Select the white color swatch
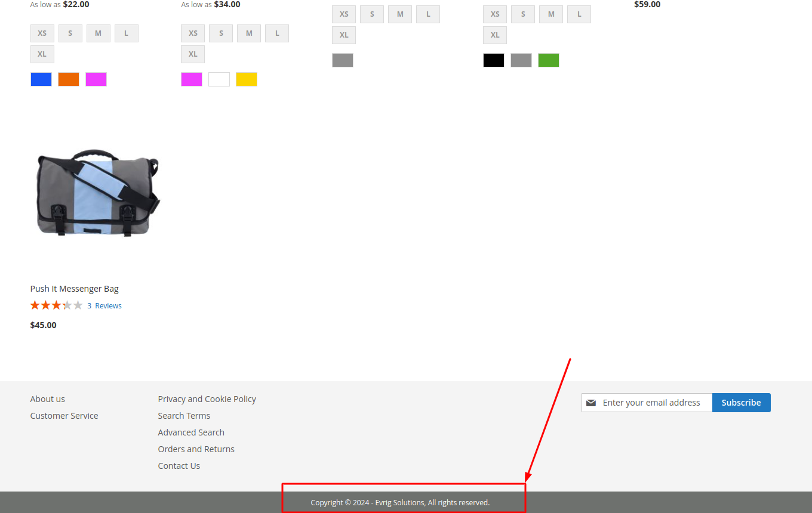Screen dimensions: 812x513 pyautogui.click(x=219, y=79)
